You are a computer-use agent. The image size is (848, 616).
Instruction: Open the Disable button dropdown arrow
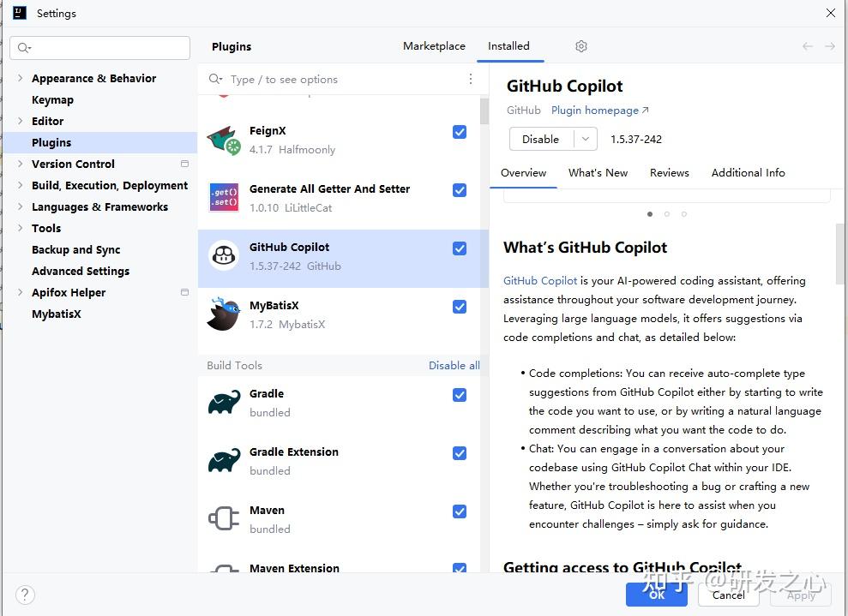pyautogui.click(x=586, y=139)
